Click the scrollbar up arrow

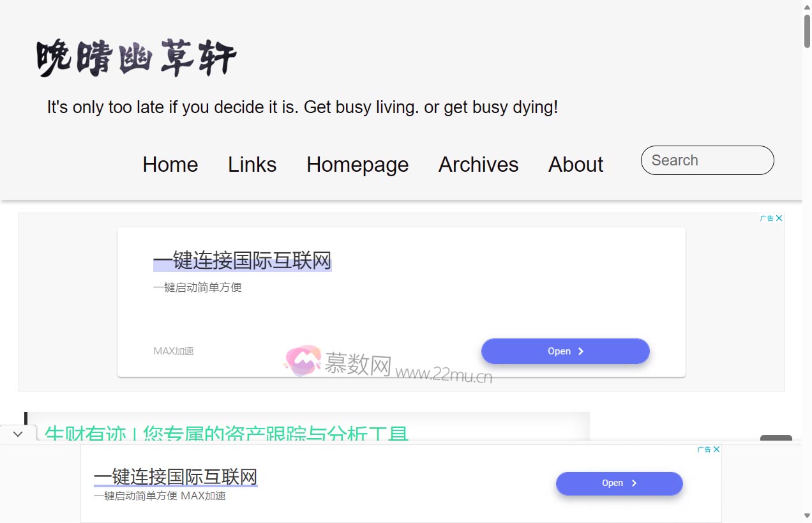(x=807, y=6)
